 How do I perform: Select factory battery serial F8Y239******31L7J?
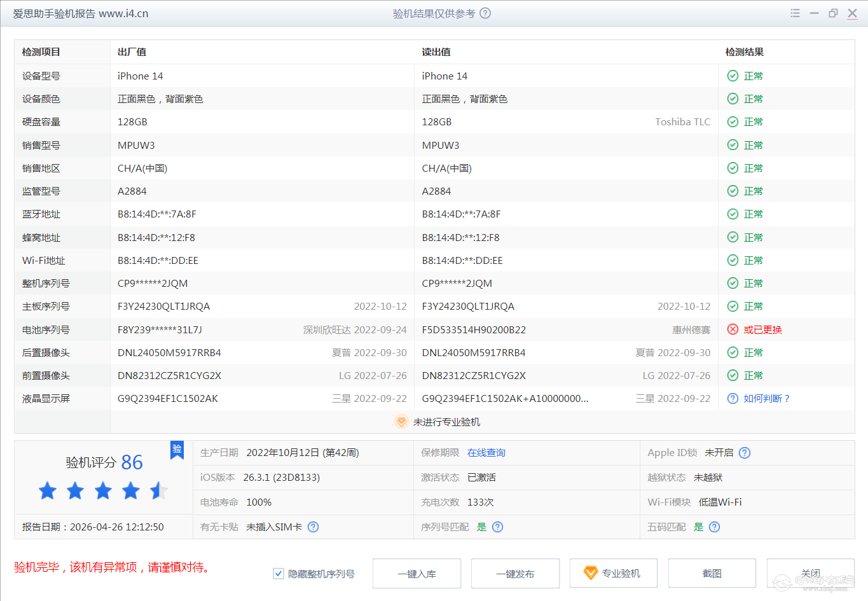click(x=160, y=329)
